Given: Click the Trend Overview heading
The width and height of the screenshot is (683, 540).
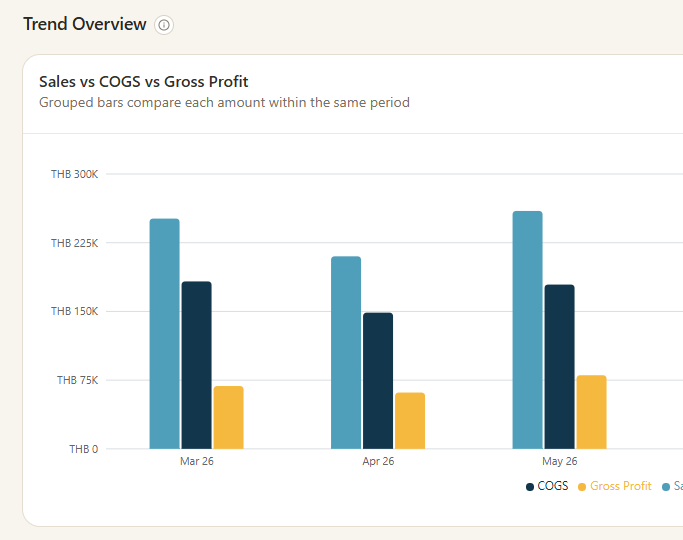Looking at the screenshot, I should (85, 24).
